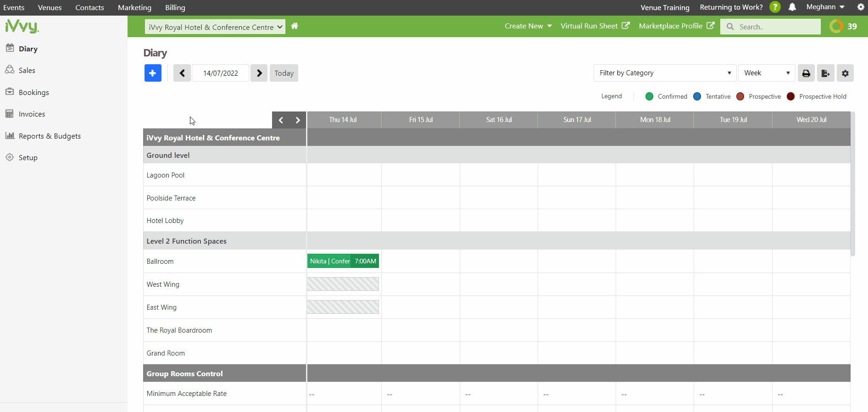The width and height of the screenshot is (868, 412).
Task: Click Ground level section header
Action: [168, 155]
